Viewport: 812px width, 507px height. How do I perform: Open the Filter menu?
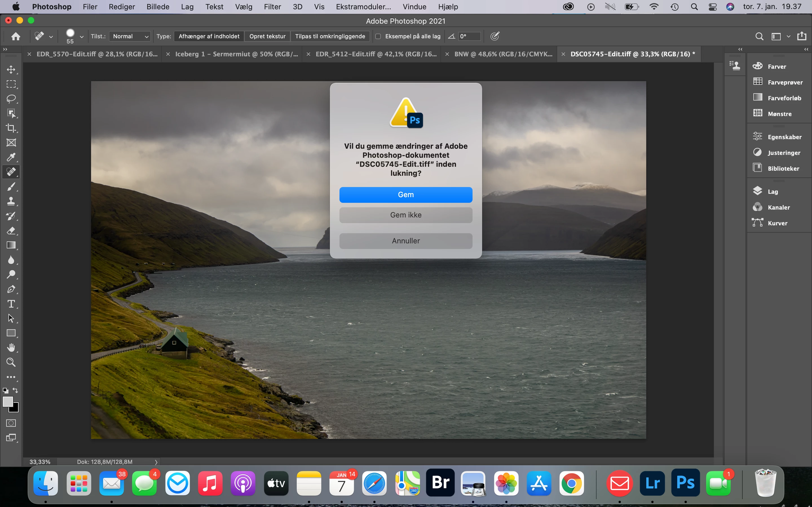[x=272, y=7]
